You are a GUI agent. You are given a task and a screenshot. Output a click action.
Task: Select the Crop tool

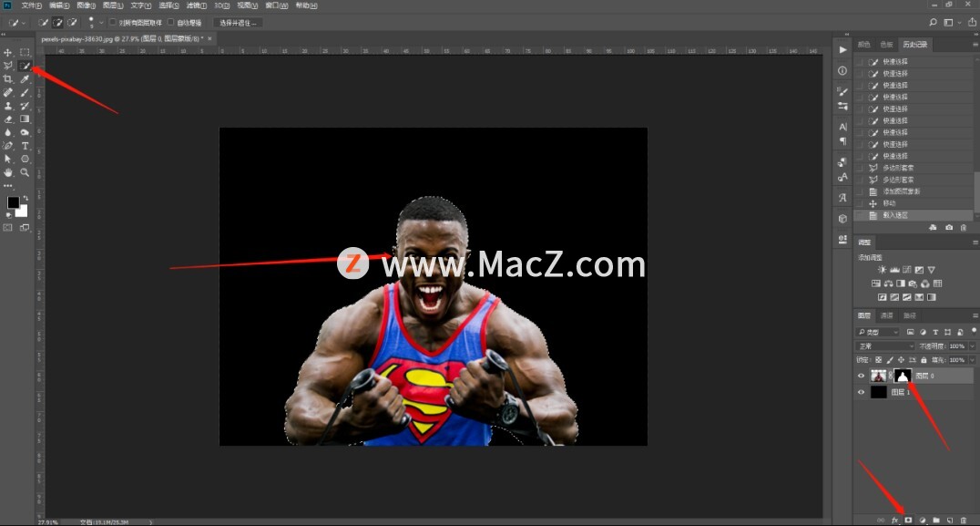pos(8,79)
